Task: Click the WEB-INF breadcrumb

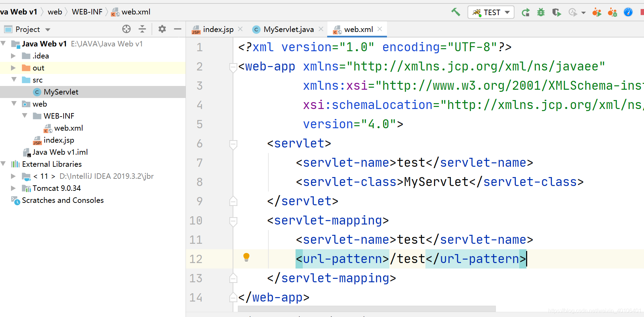Action: 87,12
